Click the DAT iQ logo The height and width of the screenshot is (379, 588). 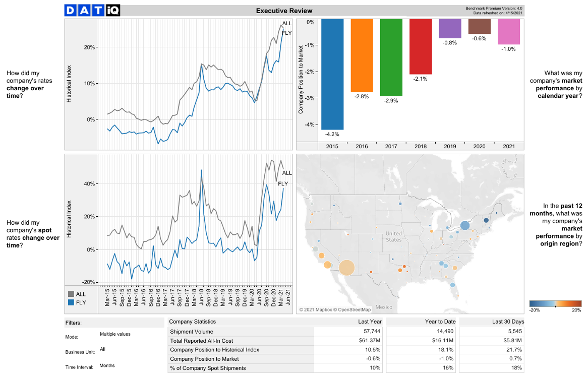92,11
